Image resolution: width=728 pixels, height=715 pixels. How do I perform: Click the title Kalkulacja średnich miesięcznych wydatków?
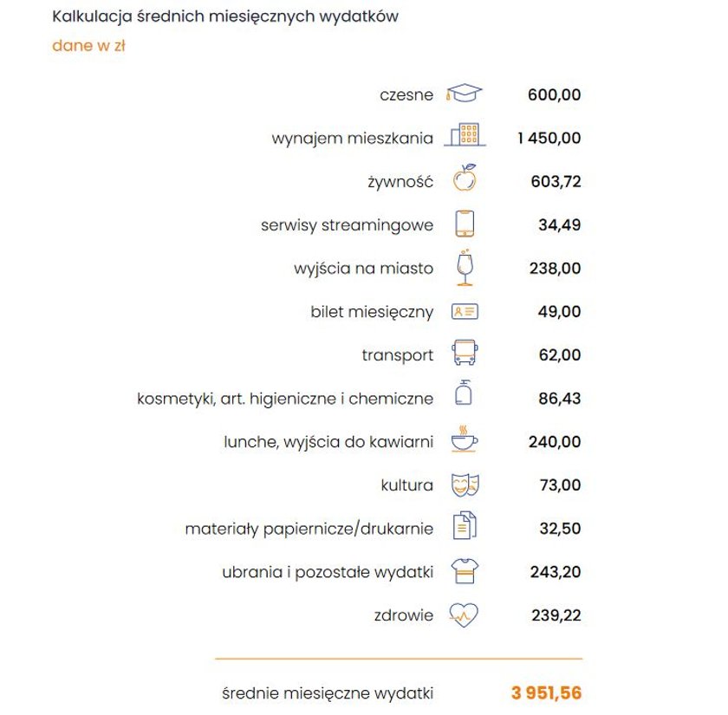(x=225, y=16)
